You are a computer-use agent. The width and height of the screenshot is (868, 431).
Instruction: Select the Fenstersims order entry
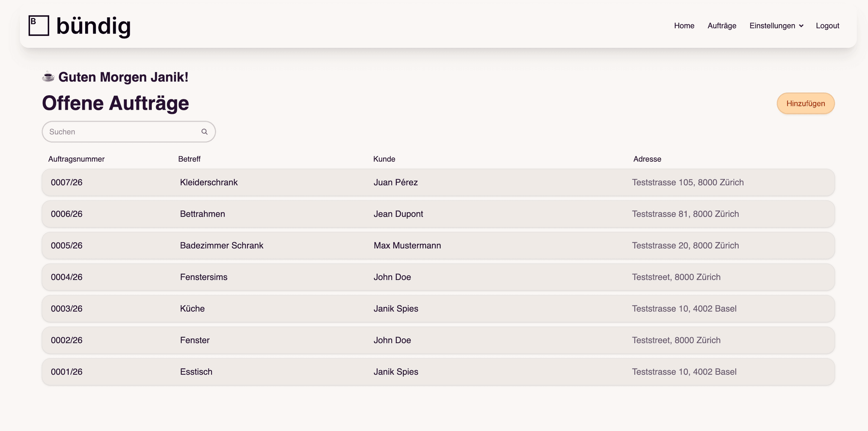(438, 277)
